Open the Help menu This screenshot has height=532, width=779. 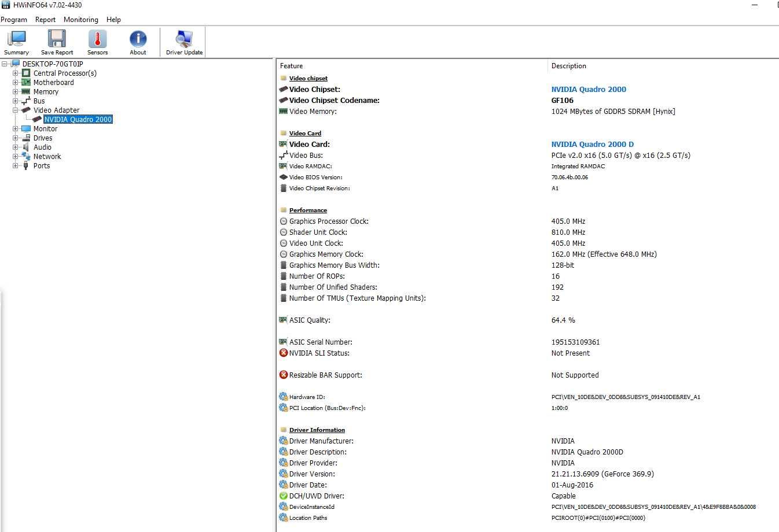pos(113,20)
